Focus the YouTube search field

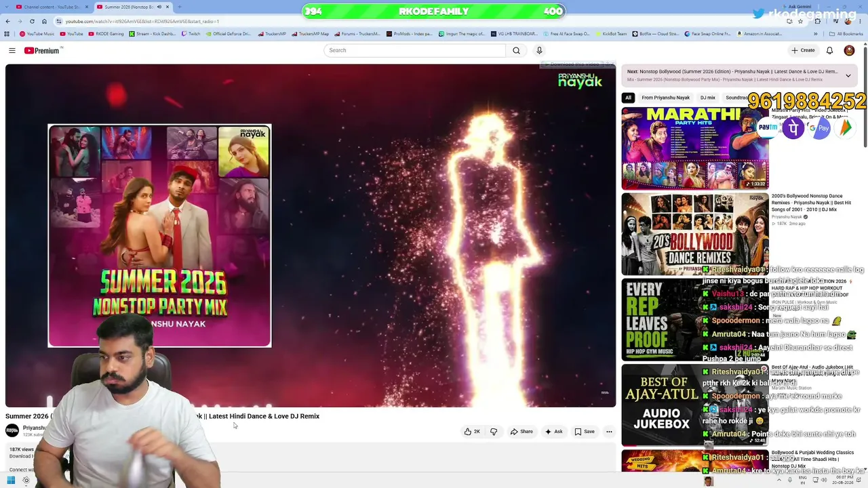[x=415, y=50]
